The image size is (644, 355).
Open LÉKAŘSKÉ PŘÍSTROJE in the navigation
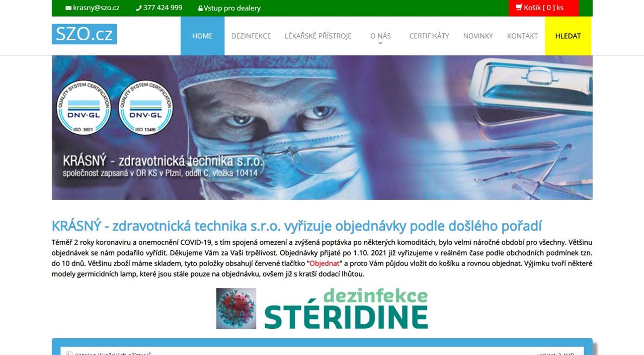coord(318,36)
